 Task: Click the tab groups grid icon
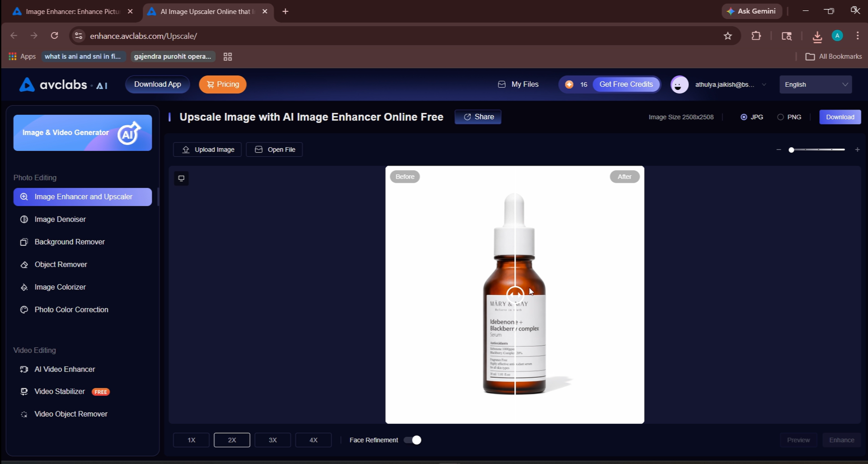(x=228, y=56)
